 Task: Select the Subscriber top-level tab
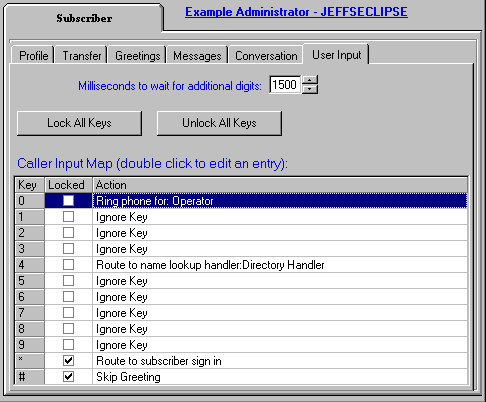(x=84, y=18)
